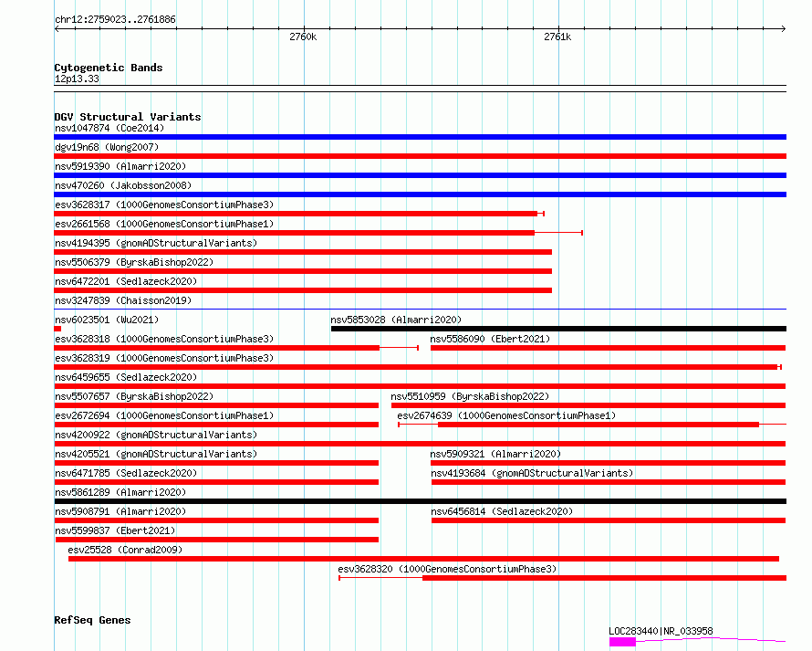Open the LOC283440|NR_033958 gene label
This screenshot has height=651, width=812.
pyautogui.click(x=661, y=631)
